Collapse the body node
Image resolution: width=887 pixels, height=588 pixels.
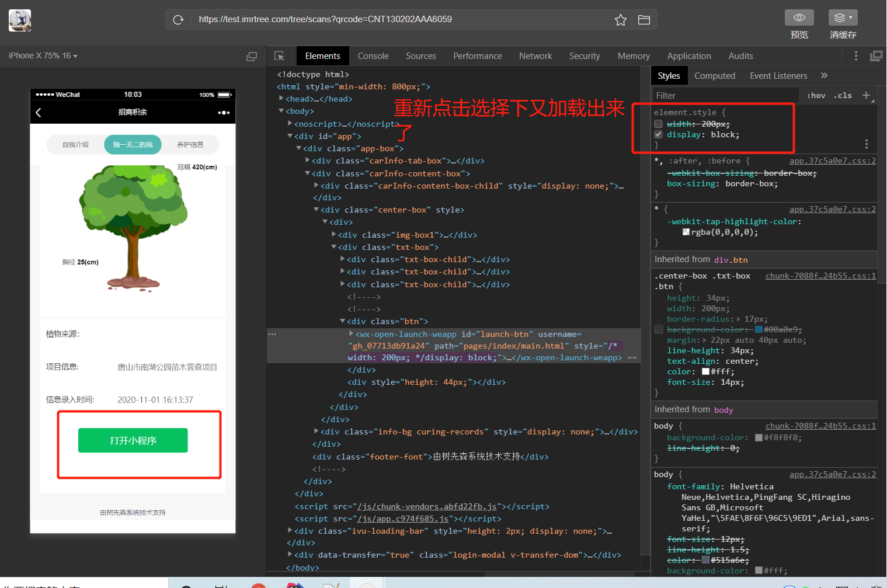pyautogui.click(x=281, y=111)
